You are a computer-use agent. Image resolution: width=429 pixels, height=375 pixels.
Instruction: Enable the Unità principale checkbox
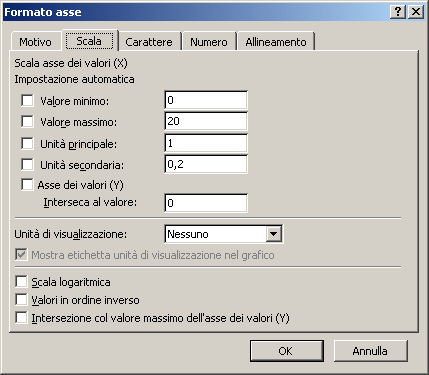tap(27, 144)
